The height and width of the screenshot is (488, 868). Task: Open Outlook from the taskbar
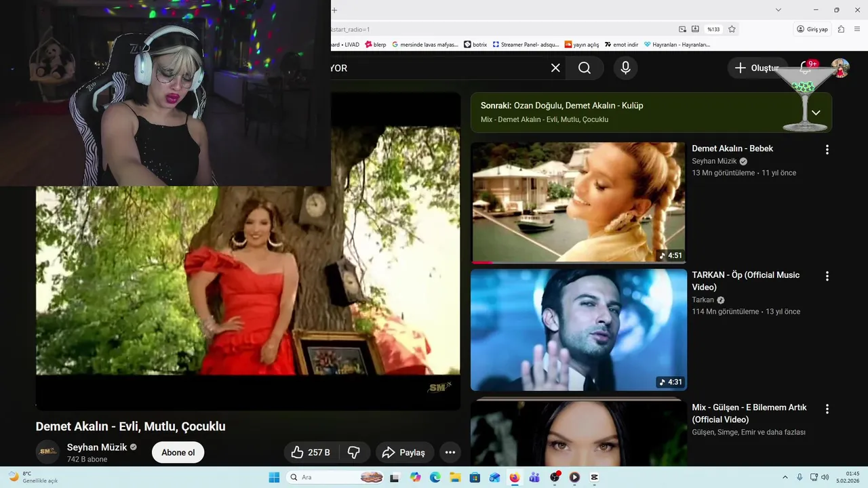tap(495, 477)
